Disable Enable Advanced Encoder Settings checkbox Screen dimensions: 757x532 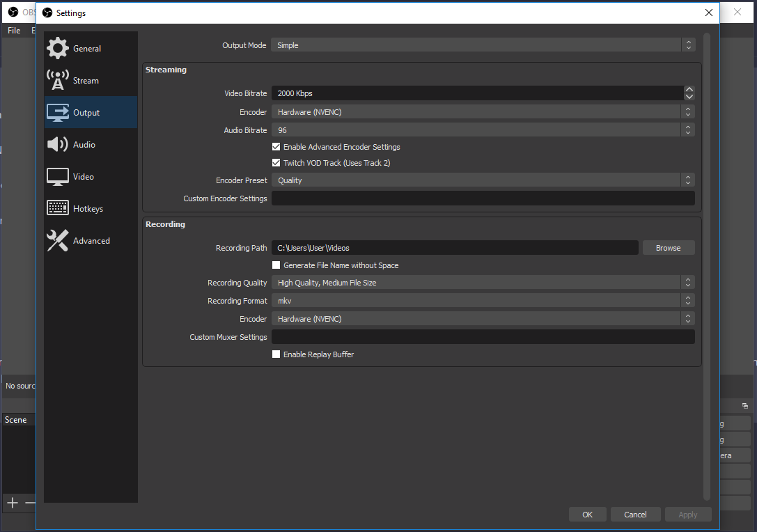point(276,146)
